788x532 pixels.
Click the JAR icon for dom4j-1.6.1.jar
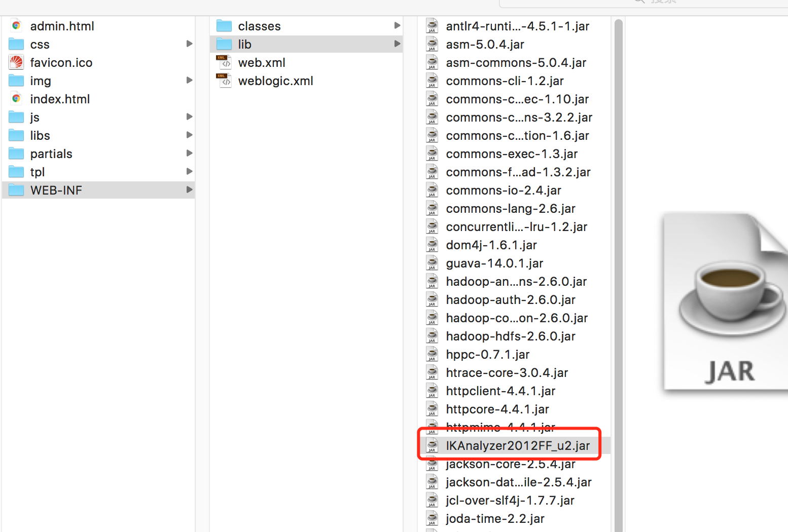[x=432, y=245]
